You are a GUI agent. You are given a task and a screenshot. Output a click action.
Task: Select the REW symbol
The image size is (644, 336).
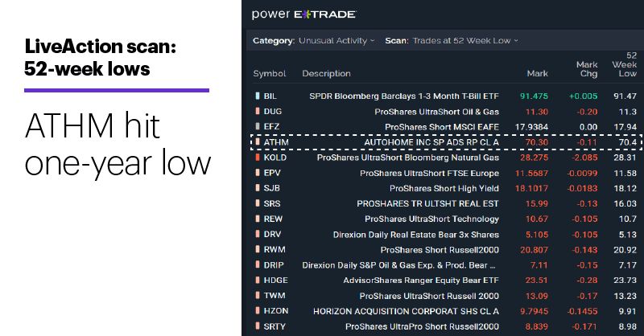tap(273, 219)
